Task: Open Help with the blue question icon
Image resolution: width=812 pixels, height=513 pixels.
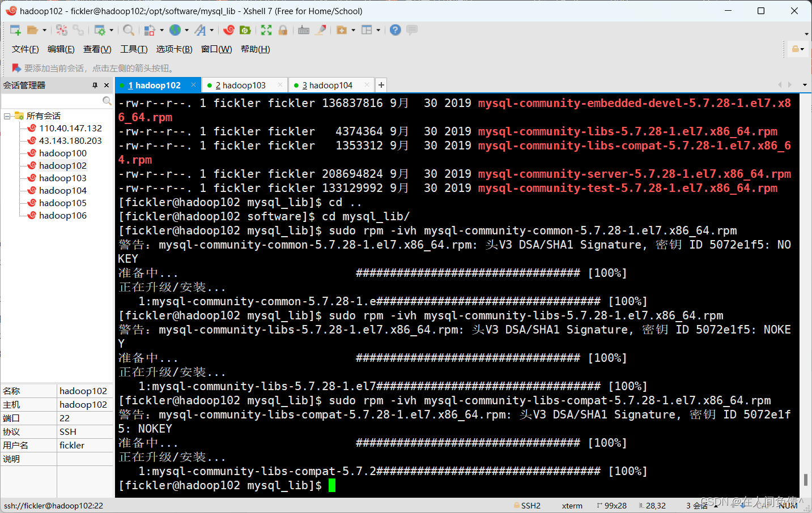Action: tap(396, 30)
